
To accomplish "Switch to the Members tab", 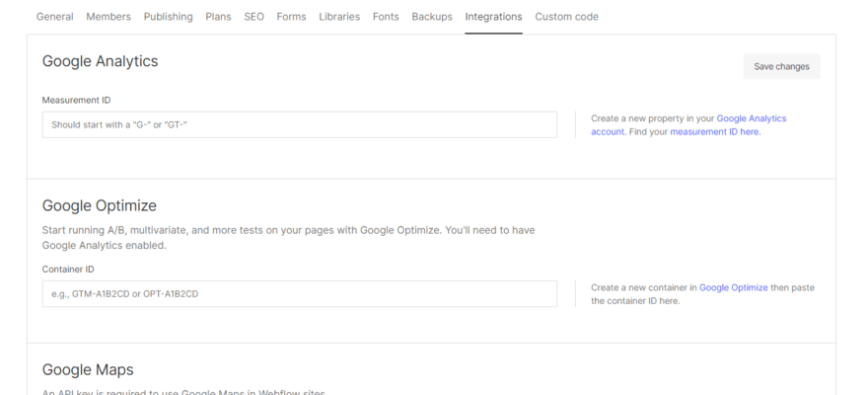I will point(108,17).
